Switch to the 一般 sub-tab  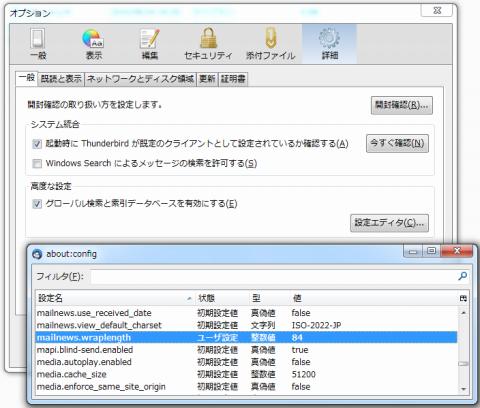[x=27, y=78]
